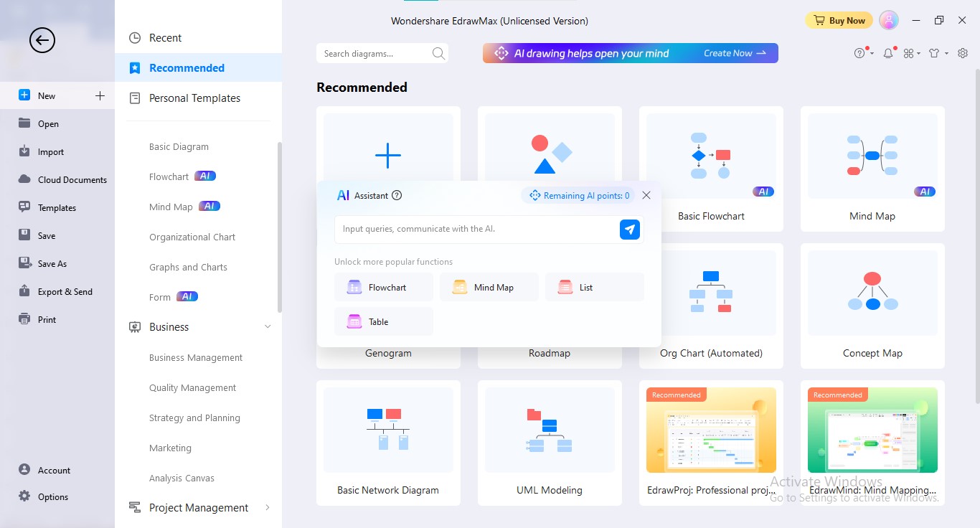
Task: Click the Genogram template label
Action: tap(388, 353)
